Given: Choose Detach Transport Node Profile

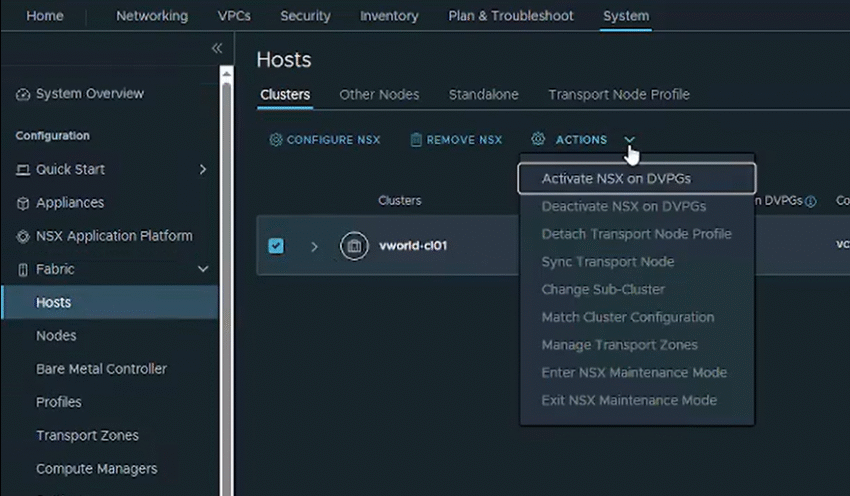Looking at the screenshot, I should (x=636, y=234).
